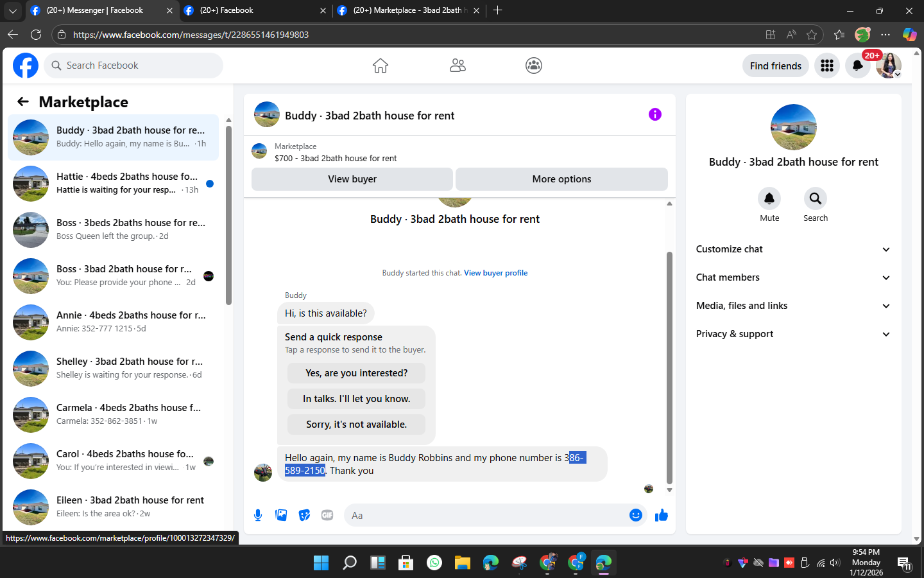Send quick reply 'Yes, are you interested?'
Image resolution: width=924 pixels, height=578 pixels.
[356, 373]
